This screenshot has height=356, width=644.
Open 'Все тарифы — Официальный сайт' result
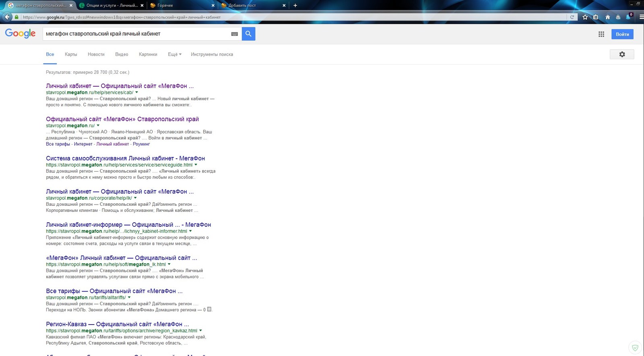[114, 291]
